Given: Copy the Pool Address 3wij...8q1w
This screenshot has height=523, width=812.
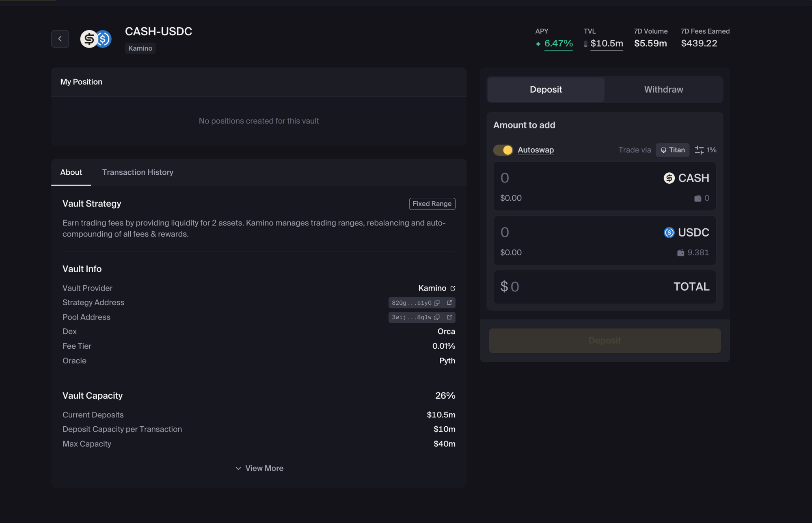Looking at the screenshot, I should tap(437, 317).
